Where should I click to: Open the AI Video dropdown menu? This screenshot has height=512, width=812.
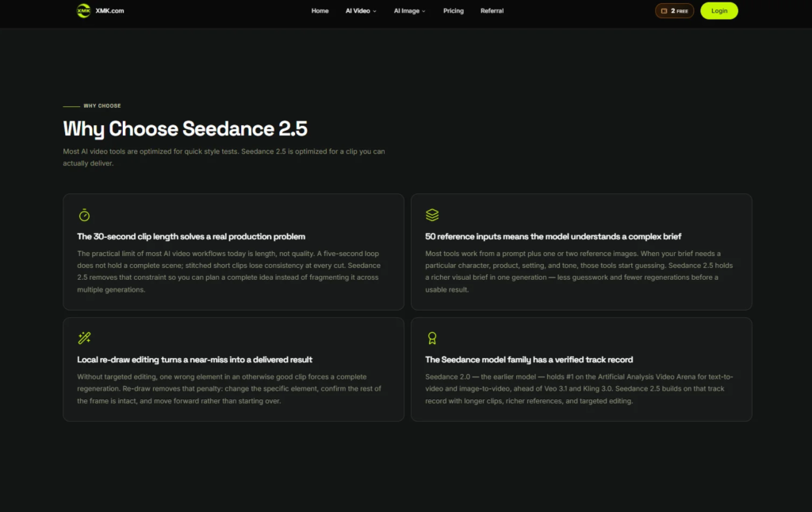(x=361, y=11)
